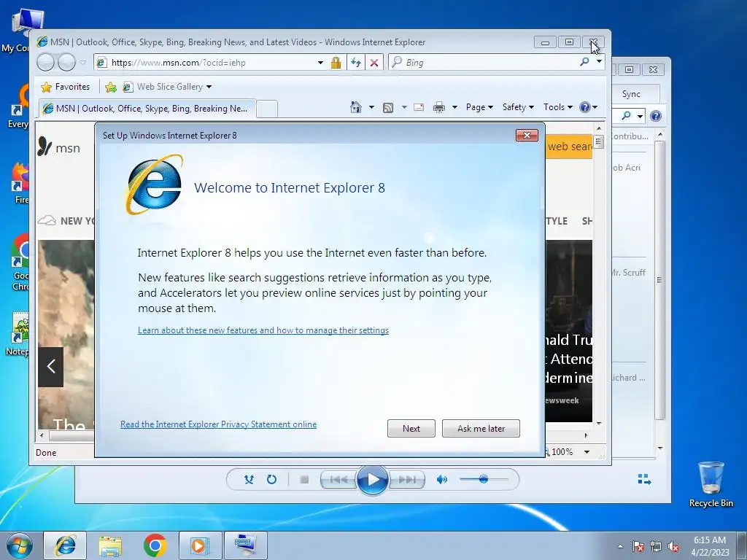Click the on-screen keyboard taskbar icon
The height and width of the screenshot is (560, 747).
point(246,545)
